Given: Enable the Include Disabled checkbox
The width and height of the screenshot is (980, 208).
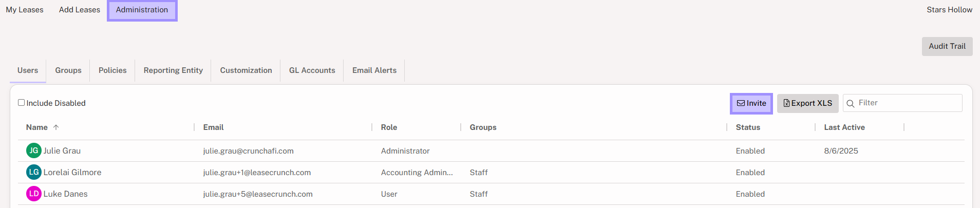Looking at the screenshot, I should click(x=22, y=103).
